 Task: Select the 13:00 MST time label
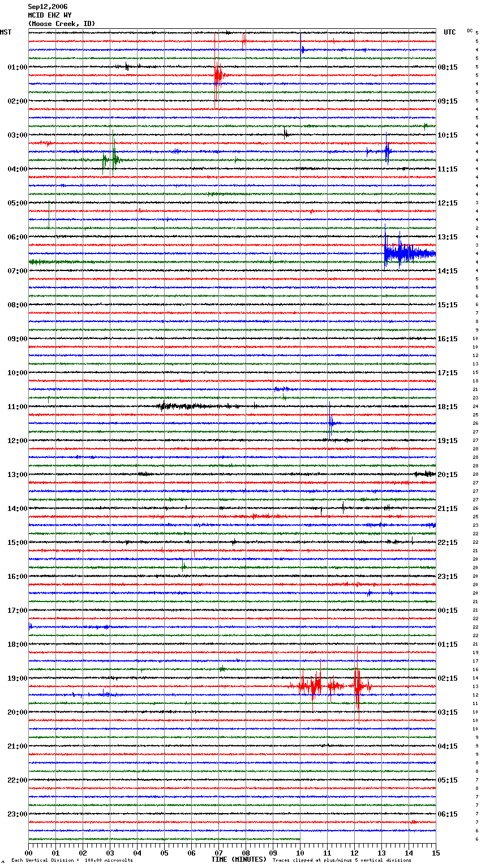[17, 475]
